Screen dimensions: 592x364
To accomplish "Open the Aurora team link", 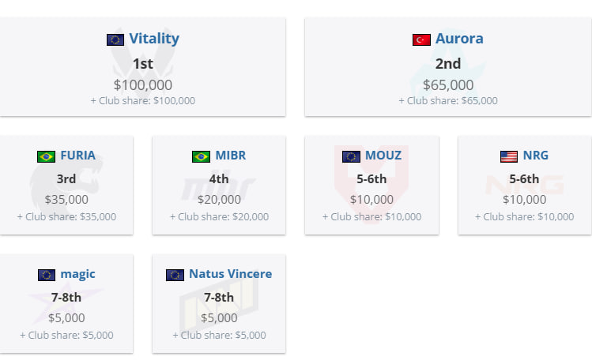I will pos(459,39).
